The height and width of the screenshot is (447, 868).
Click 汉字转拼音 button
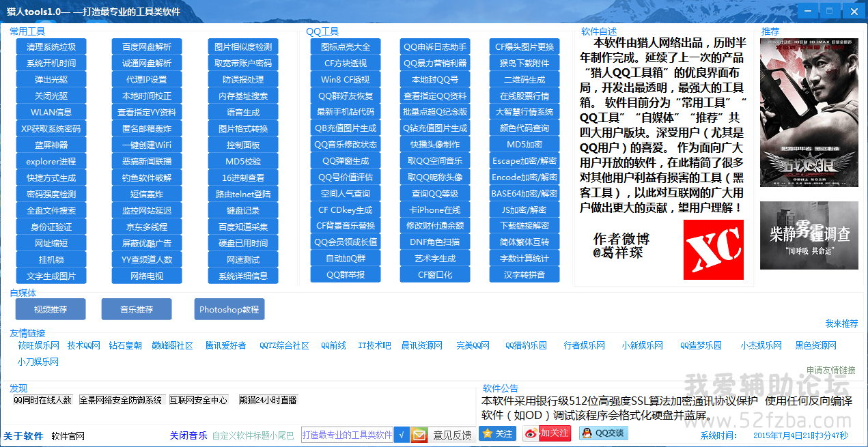pyautogui.click(x=524, y=274)
